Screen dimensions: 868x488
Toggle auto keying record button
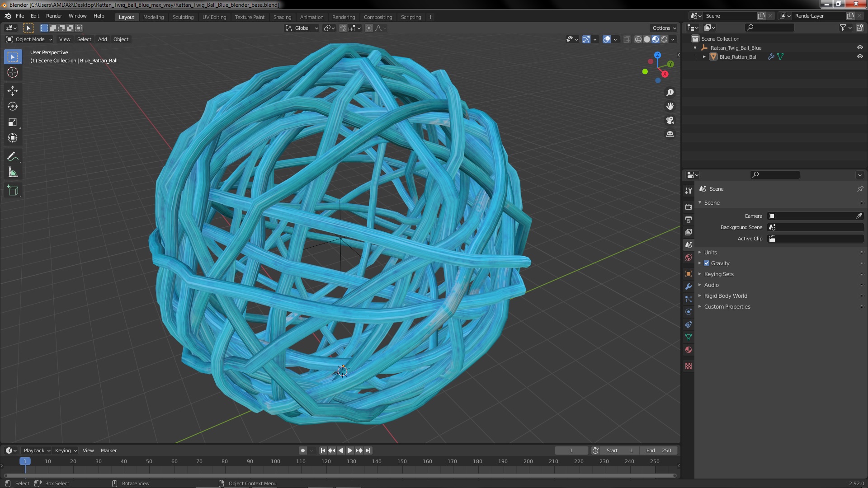pos(303,450)
